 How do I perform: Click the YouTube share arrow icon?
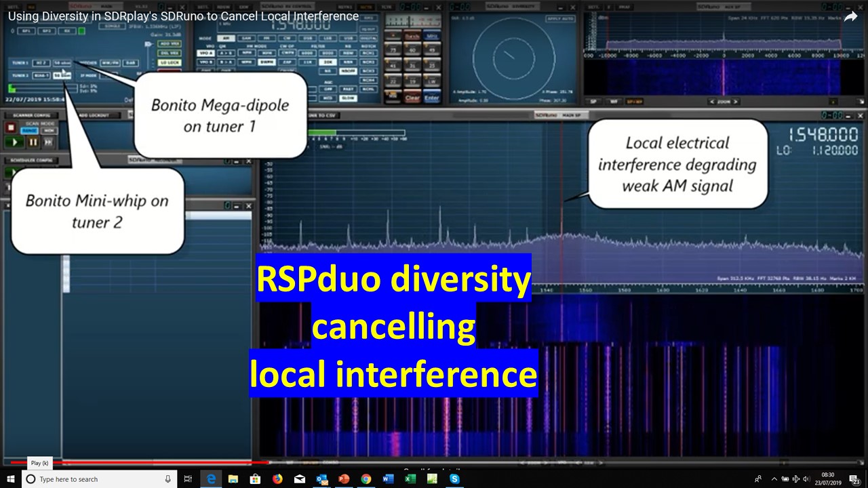(850, 17)
